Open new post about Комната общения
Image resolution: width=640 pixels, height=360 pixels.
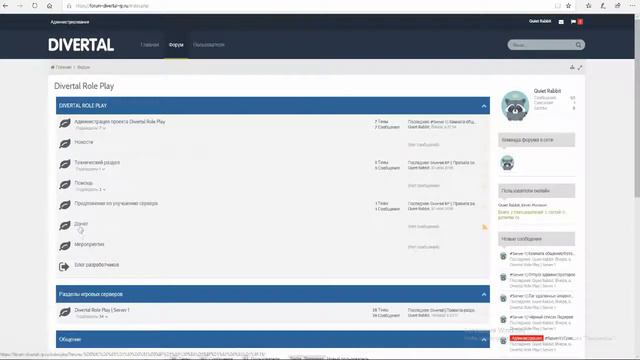(x=542, y=253)
